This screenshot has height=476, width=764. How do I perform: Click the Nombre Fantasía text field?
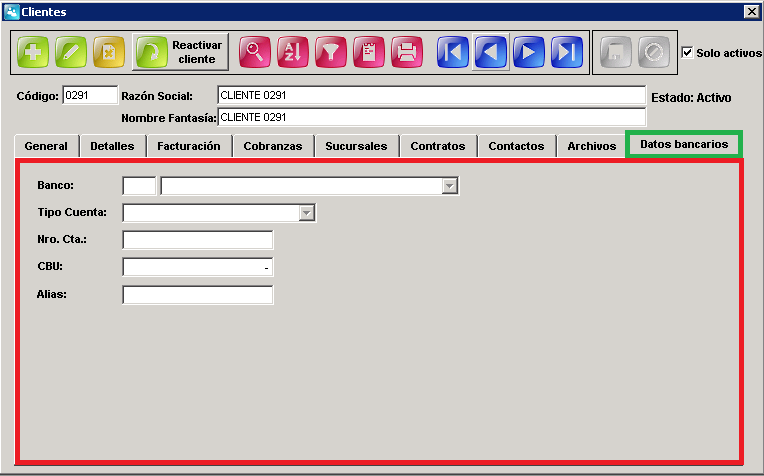tap(432, 117)
